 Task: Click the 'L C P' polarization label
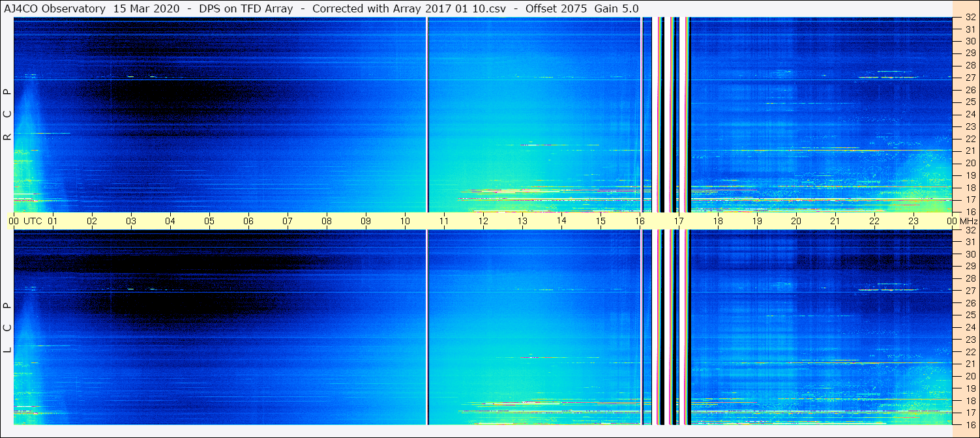(8, 328)
